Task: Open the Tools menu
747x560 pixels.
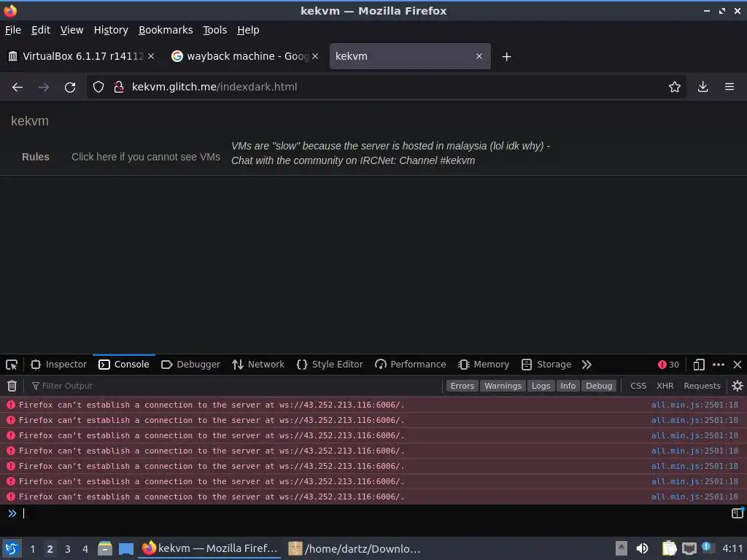Action: click(215, 30)
